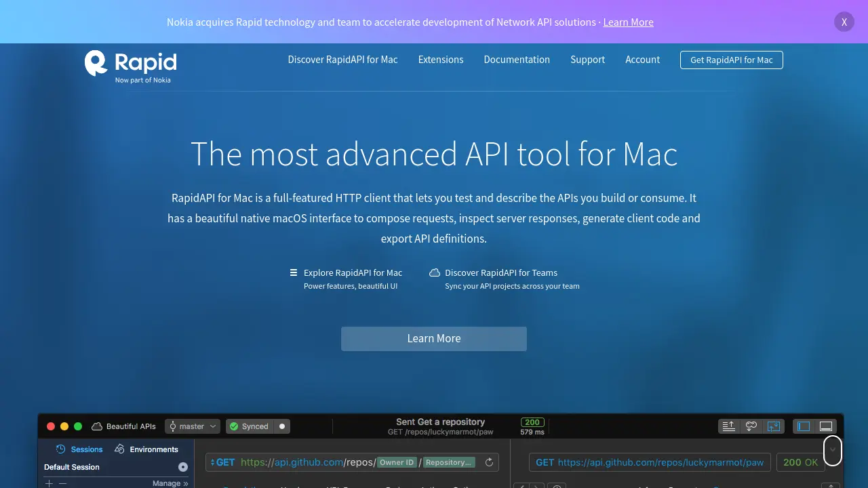Open request history via the clock icon

pyautogui.click(x=557, y=487)
